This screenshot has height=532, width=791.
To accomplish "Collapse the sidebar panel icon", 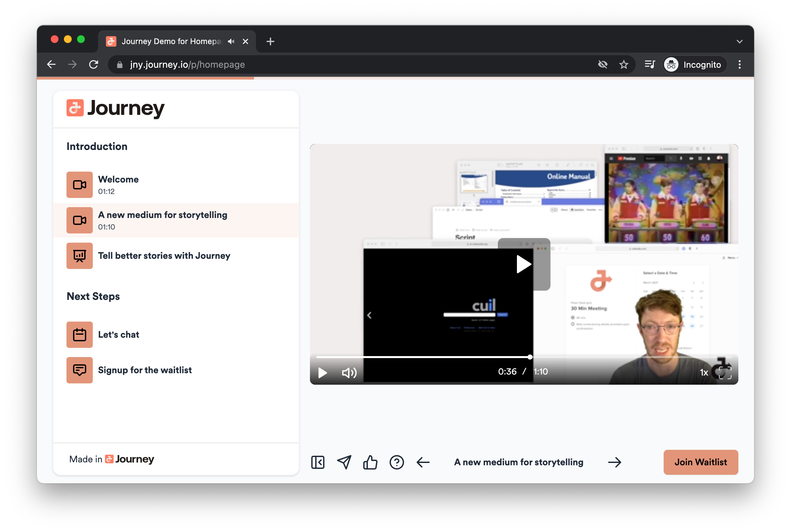I will point(318,462).
